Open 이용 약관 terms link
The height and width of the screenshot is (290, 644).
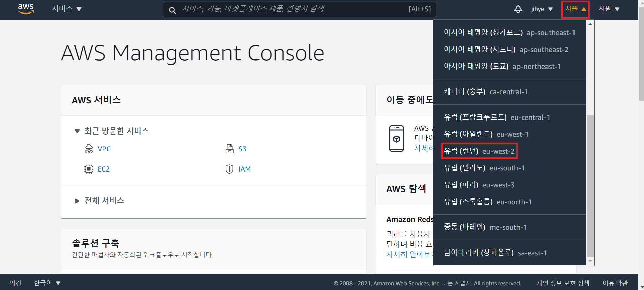point(615,283)
